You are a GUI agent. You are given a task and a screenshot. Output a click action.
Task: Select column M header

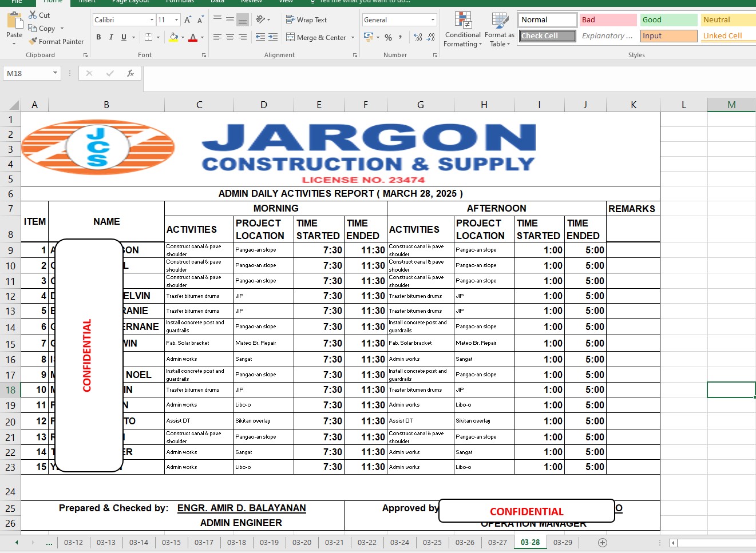click(x=731, y=105)
